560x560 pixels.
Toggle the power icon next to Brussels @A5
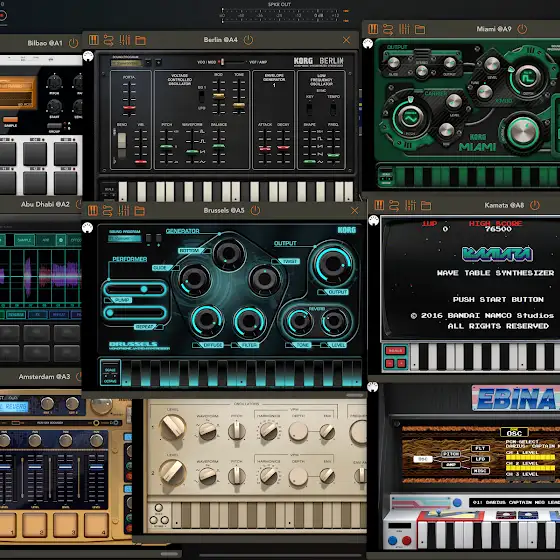(x=255, y=210)
